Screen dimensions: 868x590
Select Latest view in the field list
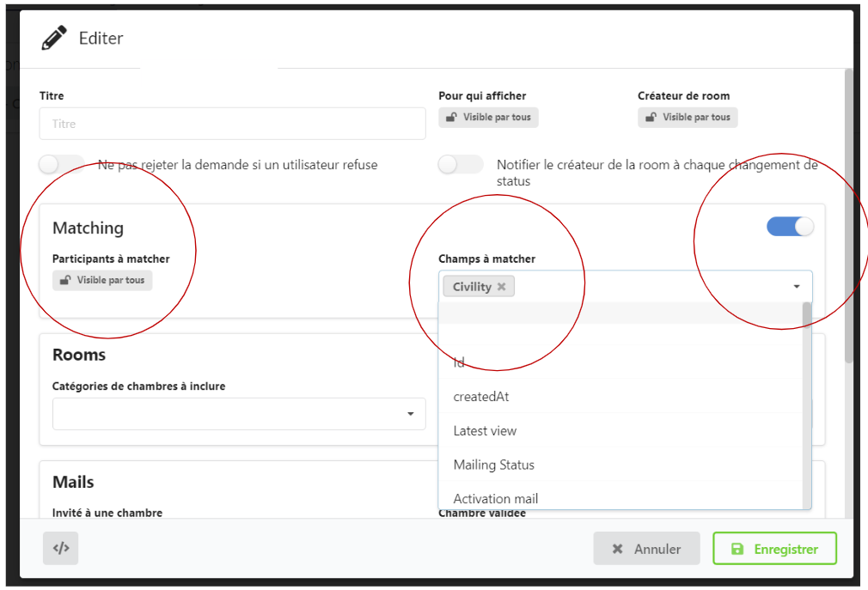tap(485, 431)
